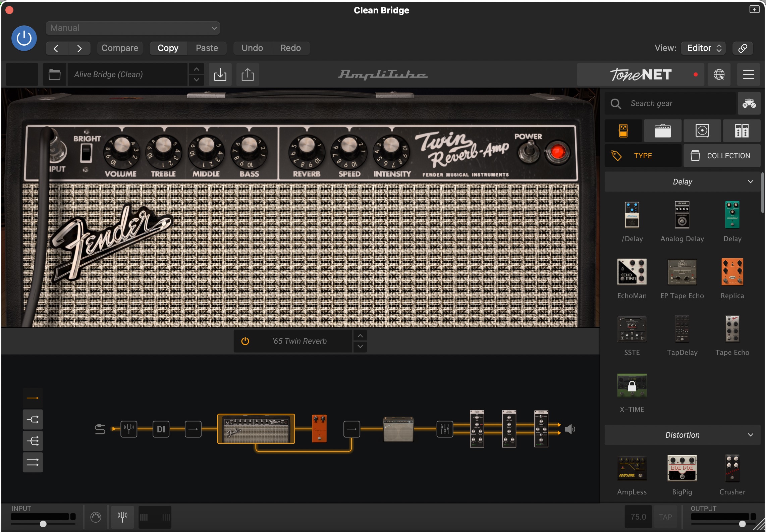
Task: Select the Crusher distortion pedal
Action: tap(732, 468)
